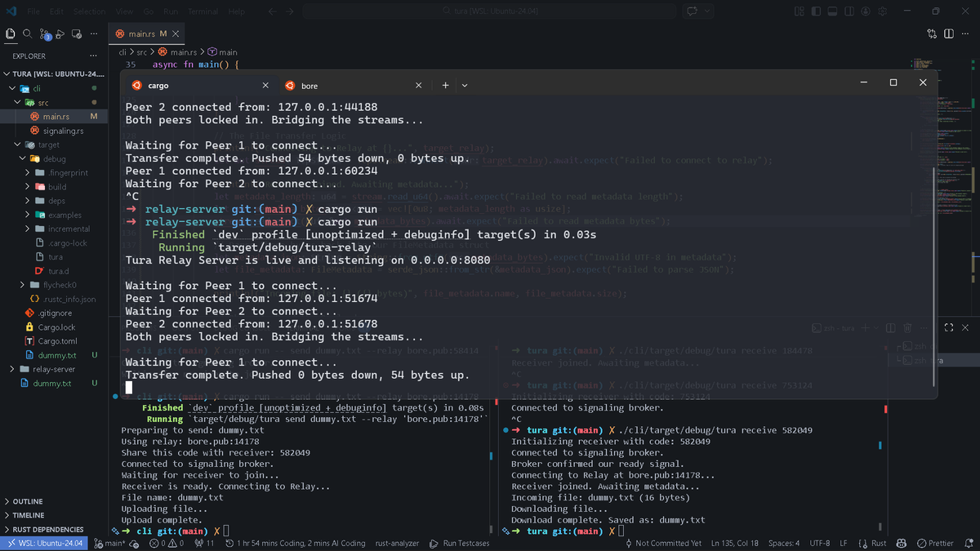Close the cargo tab in Windows Terminal
980x551 pixels.
point(265,85)
